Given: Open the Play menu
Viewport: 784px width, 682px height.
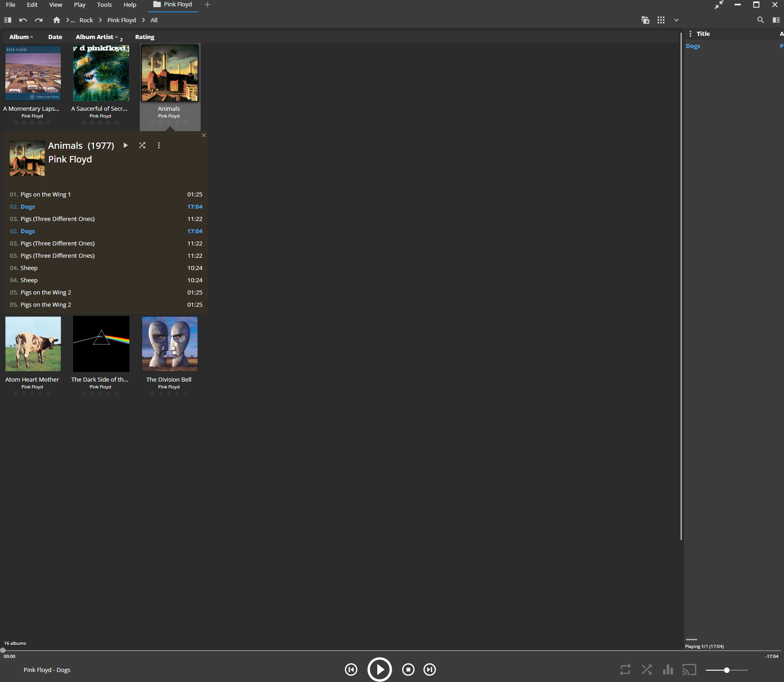Looking at the screenshot, I should [x=79, y=5].
